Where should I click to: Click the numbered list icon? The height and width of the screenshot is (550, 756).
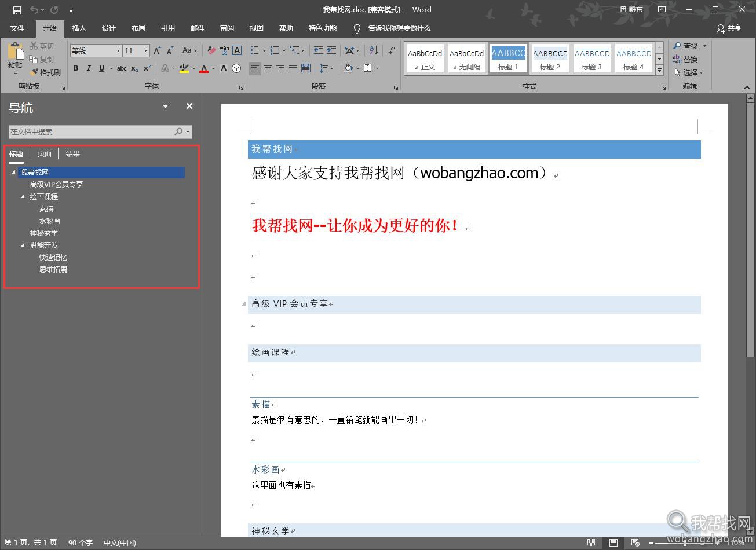click(274, 50)
